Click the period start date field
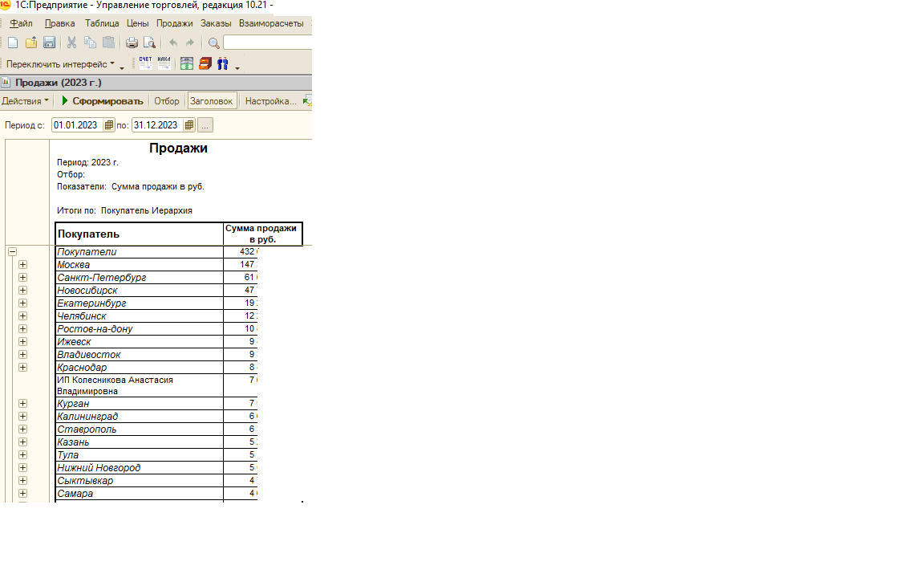This screenshot has width=924, height=578. pos(77,125)
